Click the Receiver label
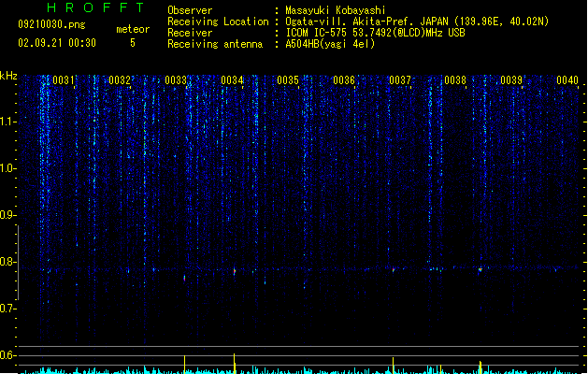Image resolution: width=588 pixels, height=374 pixels. click(x=190, y=33)
